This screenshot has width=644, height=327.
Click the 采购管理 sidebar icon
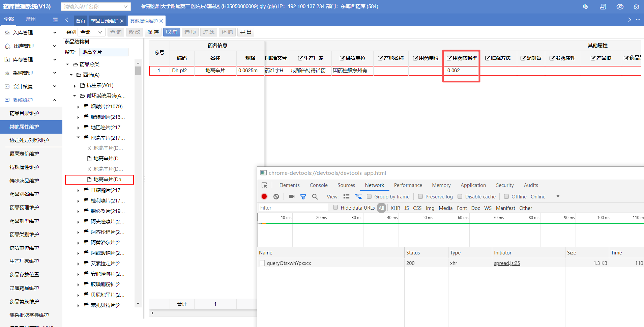[7, 73]
